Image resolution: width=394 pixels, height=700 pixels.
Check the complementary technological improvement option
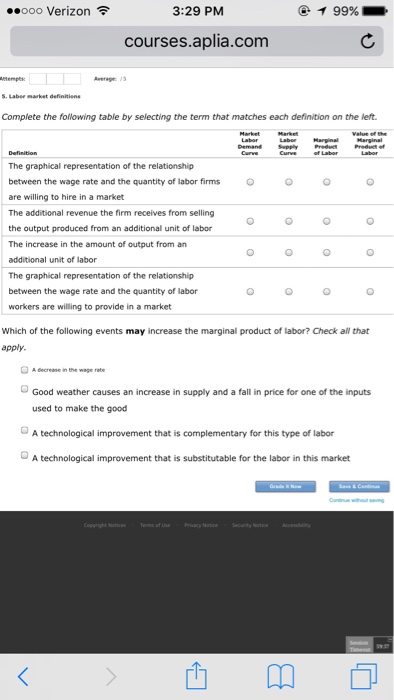[x=24, y=430]
